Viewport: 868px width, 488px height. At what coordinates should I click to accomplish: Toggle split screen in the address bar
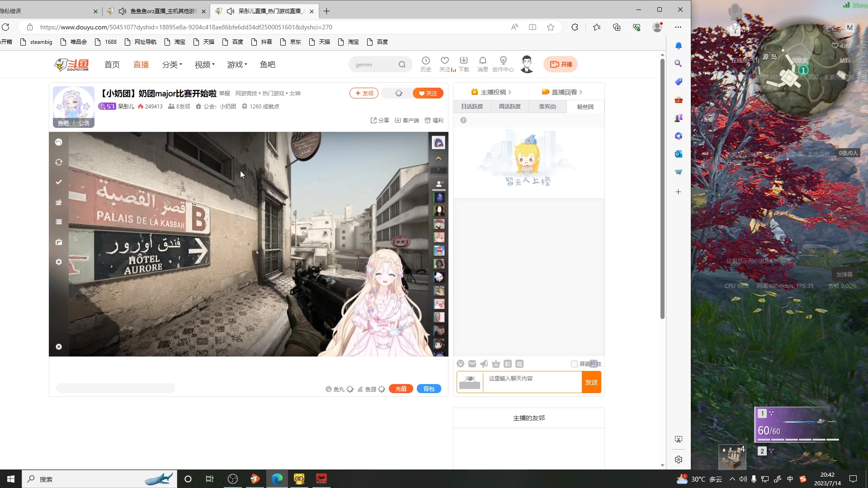point(533,27)
